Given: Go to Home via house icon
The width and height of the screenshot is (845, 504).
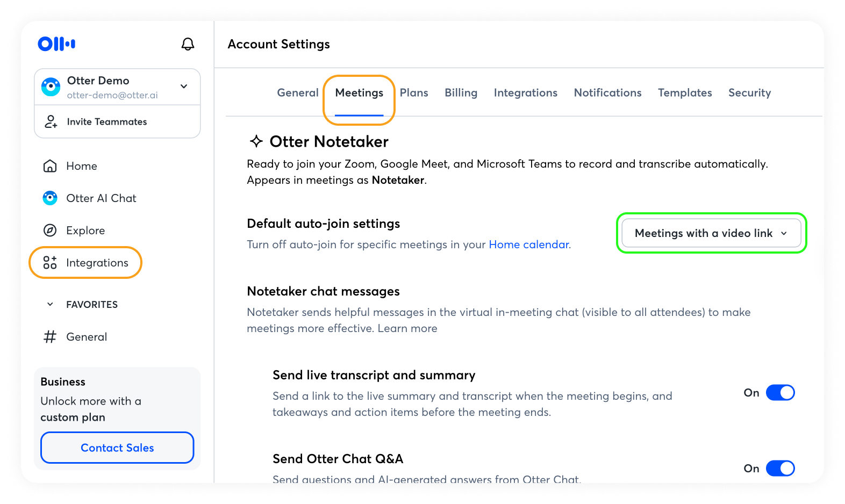Looking at the screenshot, I should coord(50,166).
